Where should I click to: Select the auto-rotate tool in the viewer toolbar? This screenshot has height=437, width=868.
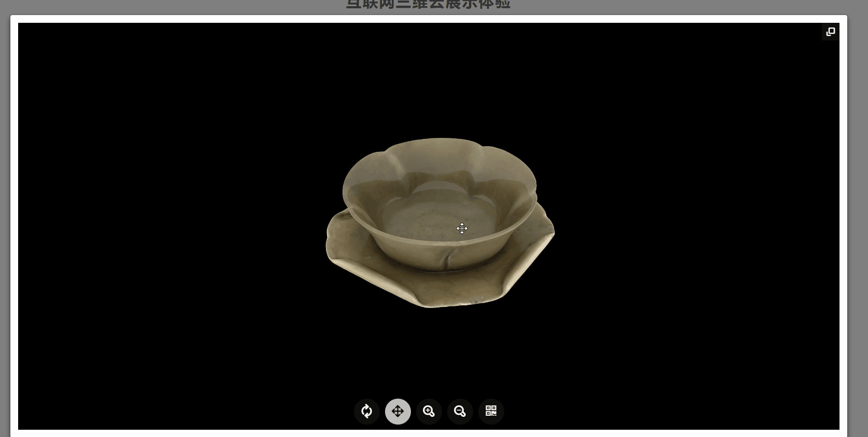pyautogui.click(x=367, y=411)
